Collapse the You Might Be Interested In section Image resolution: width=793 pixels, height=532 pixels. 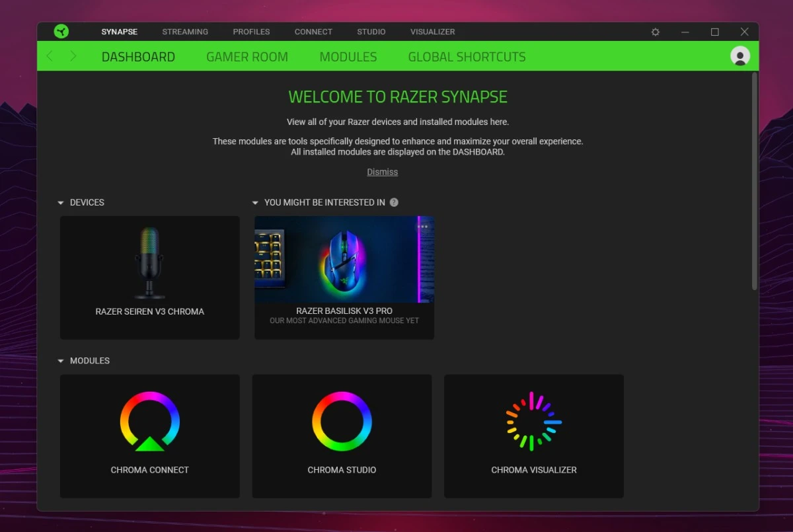click(255, 203)
